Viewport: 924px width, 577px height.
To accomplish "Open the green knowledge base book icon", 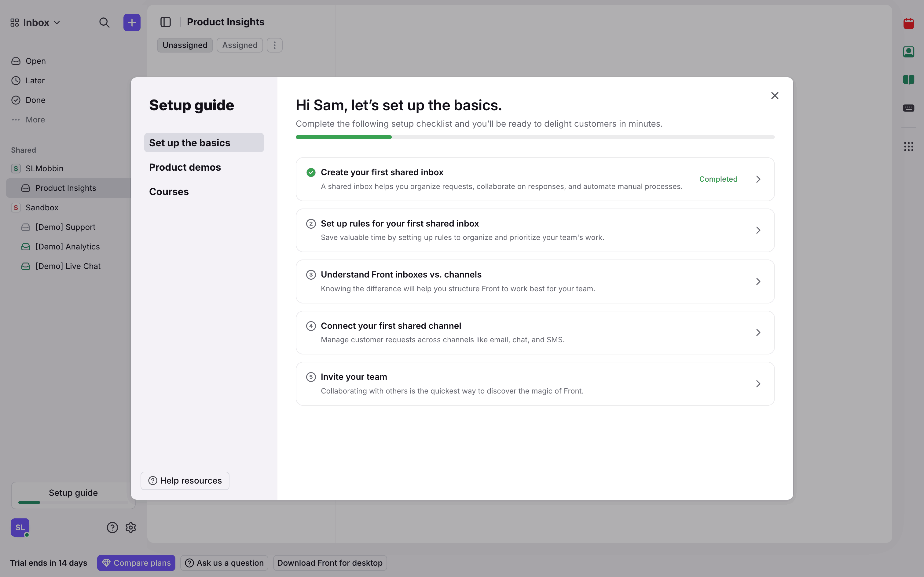I will (x=908, y=80).
